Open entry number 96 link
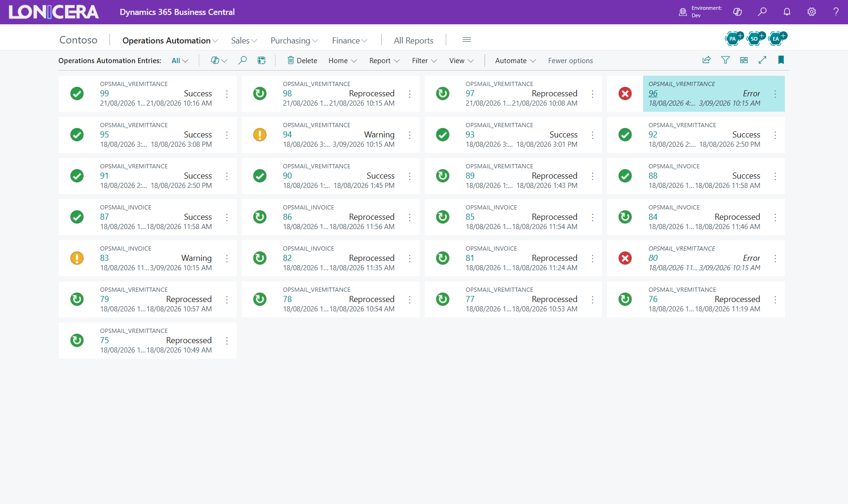Screen dimensions: 848x504 click(x=653, y=94)
